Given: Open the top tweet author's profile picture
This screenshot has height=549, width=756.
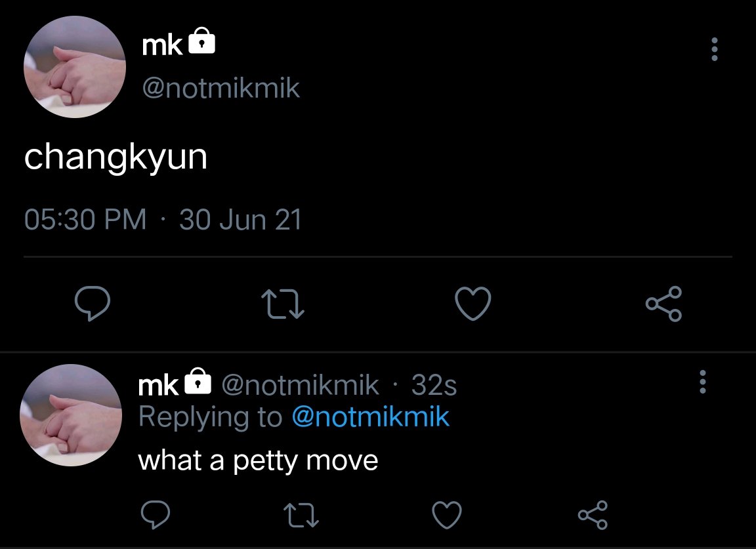Looking at the screenshot, I should [x=75, y=66].
